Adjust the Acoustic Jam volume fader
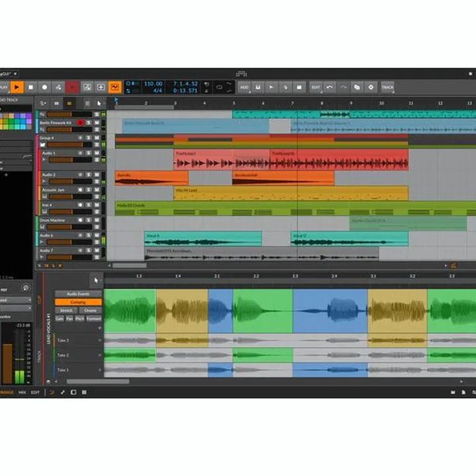The width and height of the screenshot is (476, 476). [x=70, y=197]
